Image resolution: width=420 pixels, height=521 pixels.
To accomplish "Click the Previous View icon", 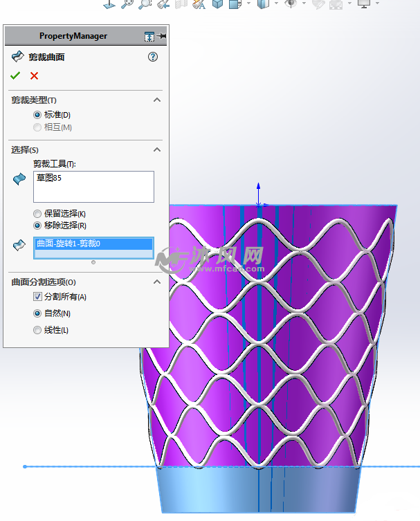I will click(x=163, y=4).
